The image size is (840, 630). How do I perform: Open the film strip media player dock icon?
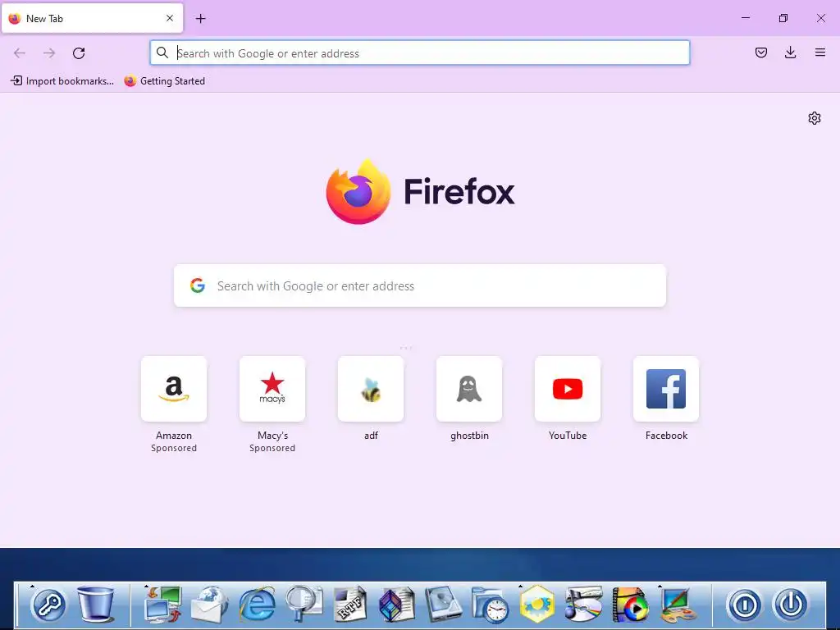coord(630,605)
